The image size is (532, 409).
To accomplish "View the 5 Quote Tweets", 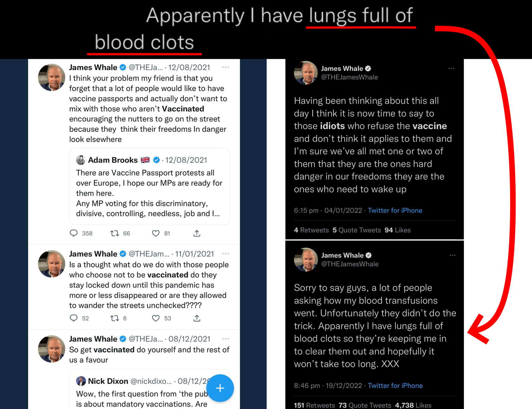I will (357, 230).
